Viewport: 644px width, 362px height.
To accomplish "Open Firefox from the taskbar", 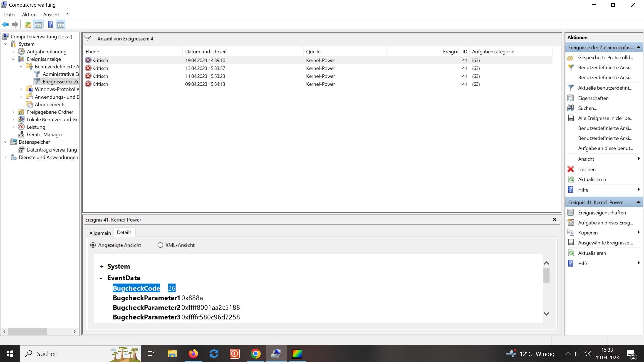I will 193,354.
